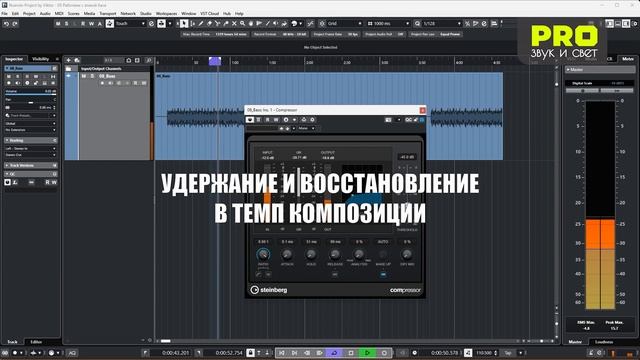The width and height of the screenshot is (640, 360).
Task: Click the Add Track plus button
Action: [x=69, y=60]
